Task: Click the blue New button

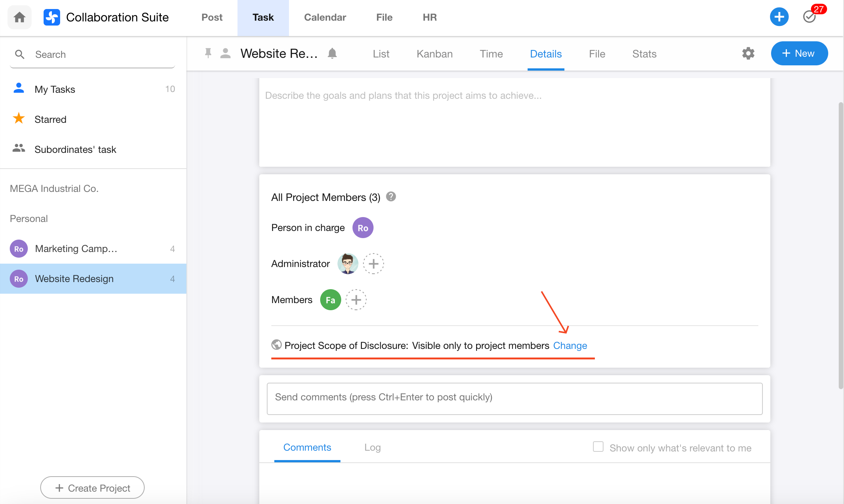Action: pyautogui.click(x=799, y=53)
